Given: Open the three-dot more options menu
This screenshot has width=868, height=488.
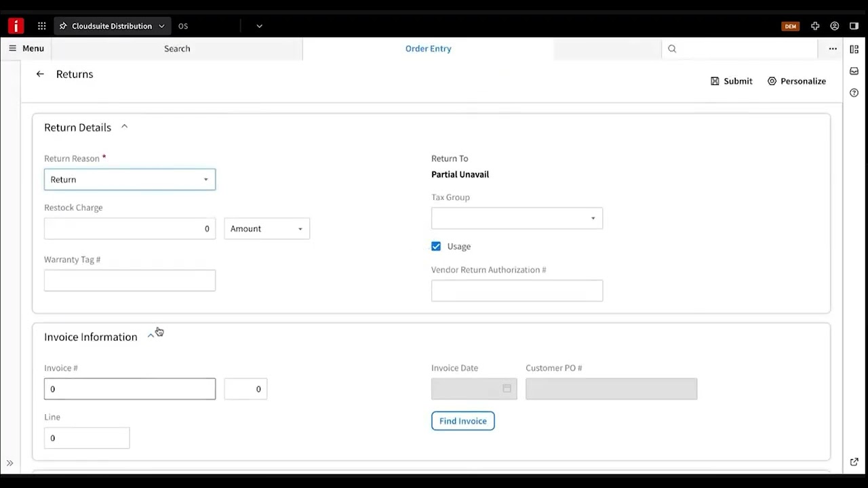Looking at the screenshot, I should [x=832, y=48].
